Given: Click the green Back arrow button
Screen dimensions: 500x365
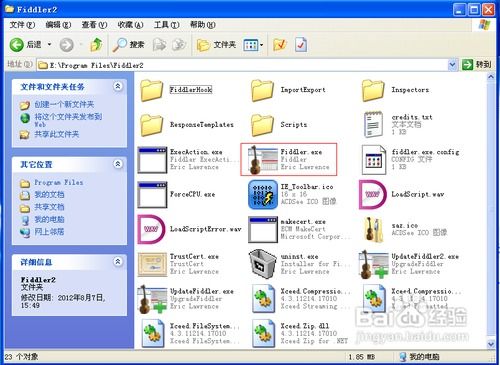Looking at the screenshot, I should pos(16,45).
